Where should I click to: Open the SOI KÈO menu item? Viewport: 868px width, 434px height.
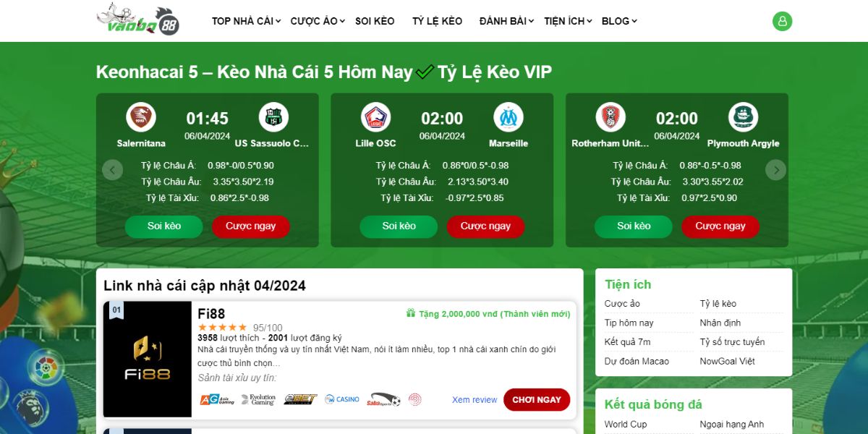pos(375,21)
